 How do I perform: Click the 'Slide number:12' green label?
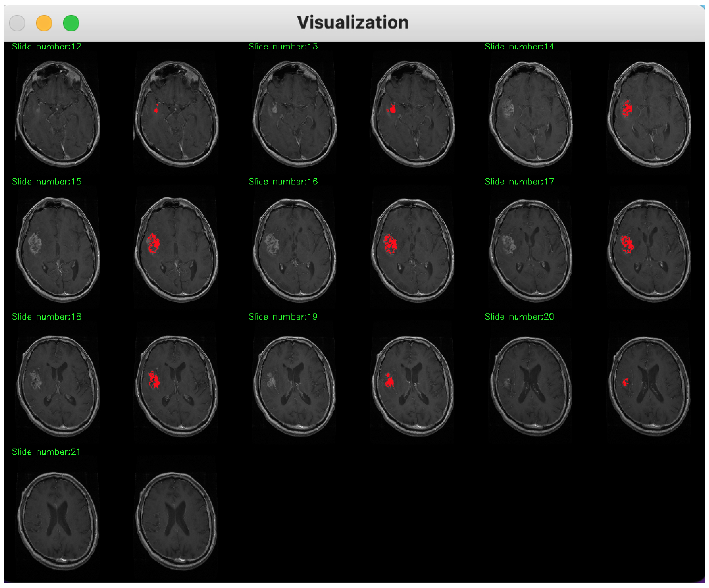47,47
